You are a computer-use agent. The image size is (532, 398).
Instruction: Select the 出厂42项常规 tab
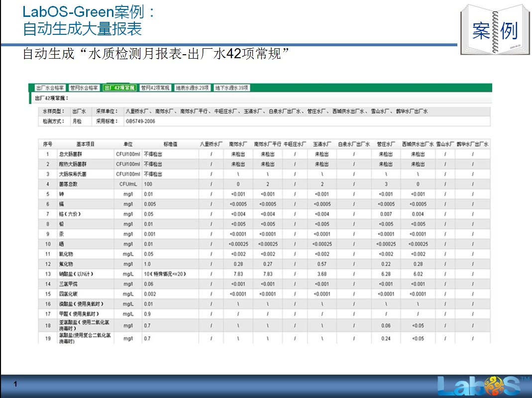[119, 88]
